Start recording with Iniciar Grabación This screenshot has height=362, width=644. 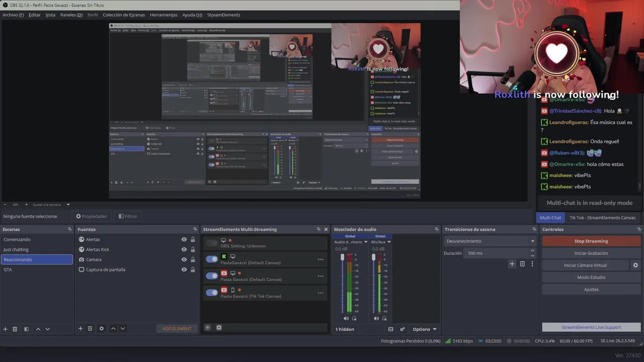coord(591,253)
